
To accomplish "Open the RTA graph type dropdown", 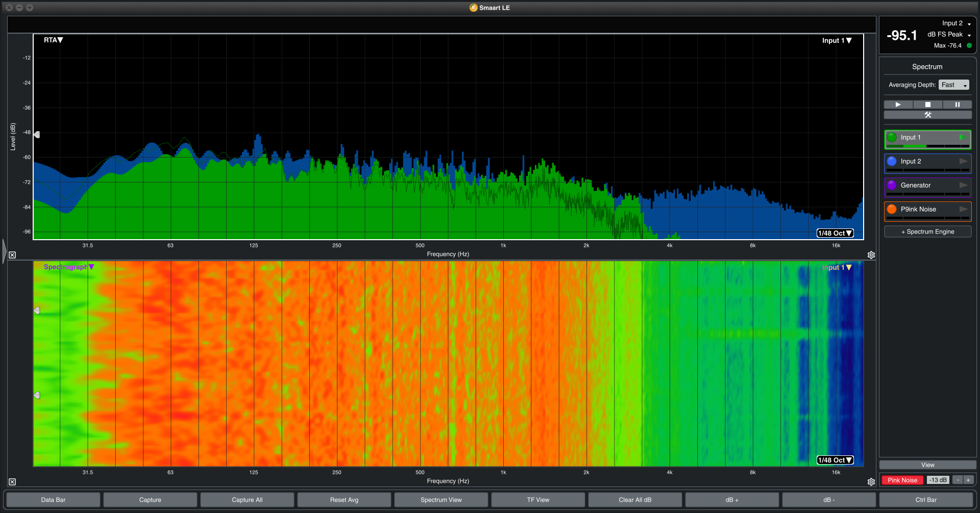I will (x=53, y=40).
